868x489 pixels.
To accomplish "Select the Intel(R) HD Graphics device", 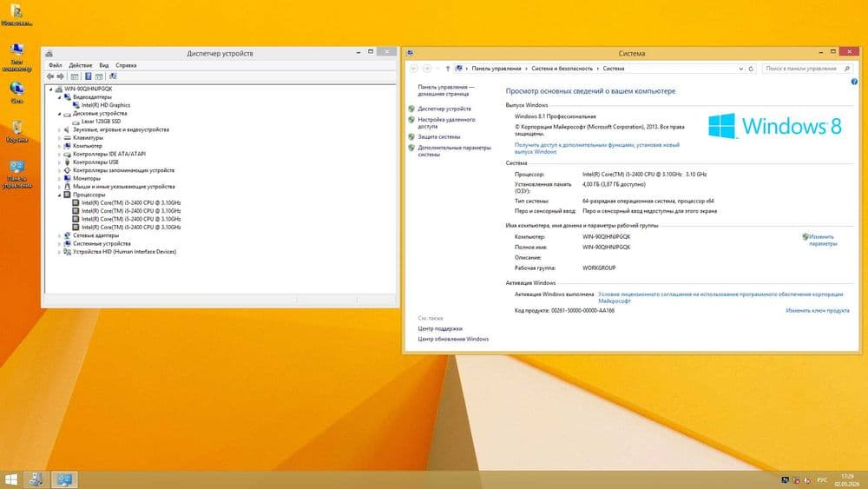I will 106,105.
